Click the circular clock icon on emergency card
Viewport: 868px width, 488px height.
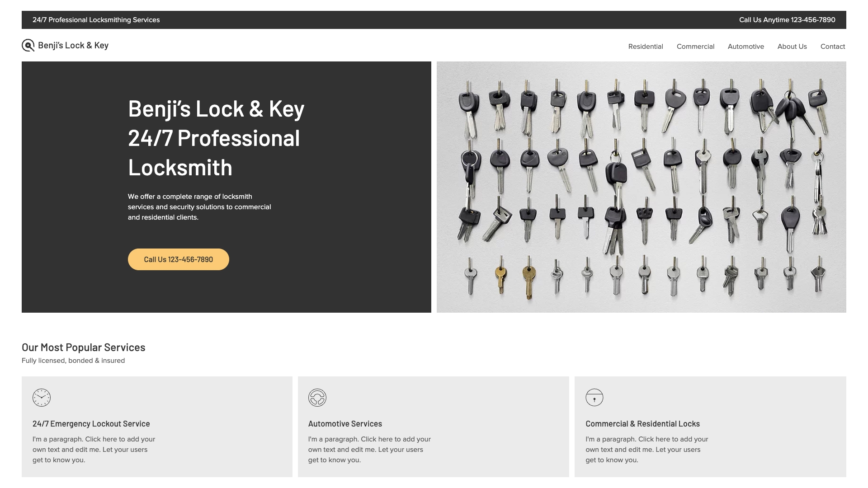[x=41, y=398]
